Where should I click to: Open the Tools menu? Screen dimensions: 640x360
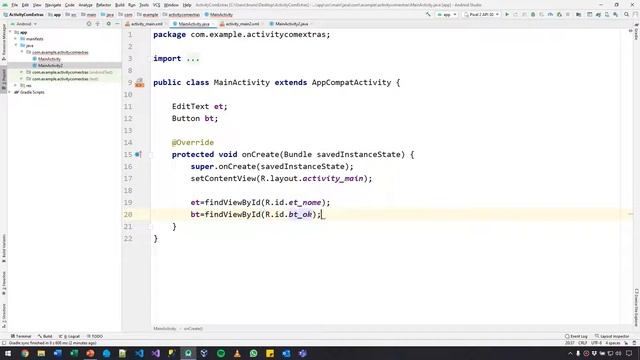(x=144, y=5)
